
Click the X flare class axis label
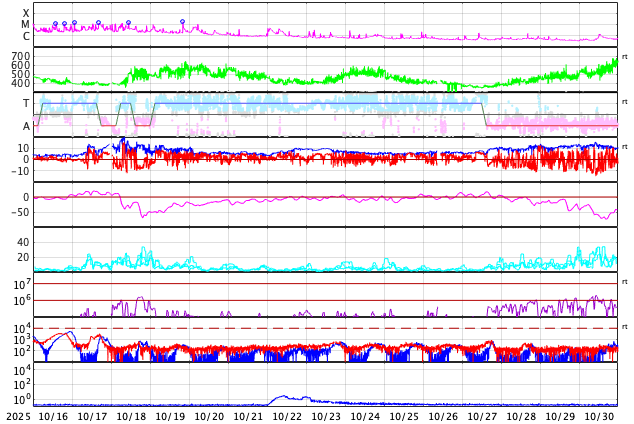pos(26,13)
